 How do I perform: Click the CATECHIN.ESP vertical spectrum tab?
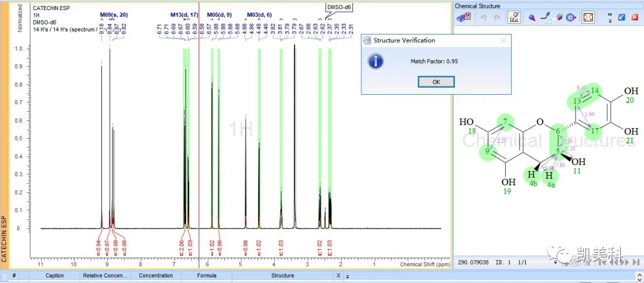click(4, 239)
